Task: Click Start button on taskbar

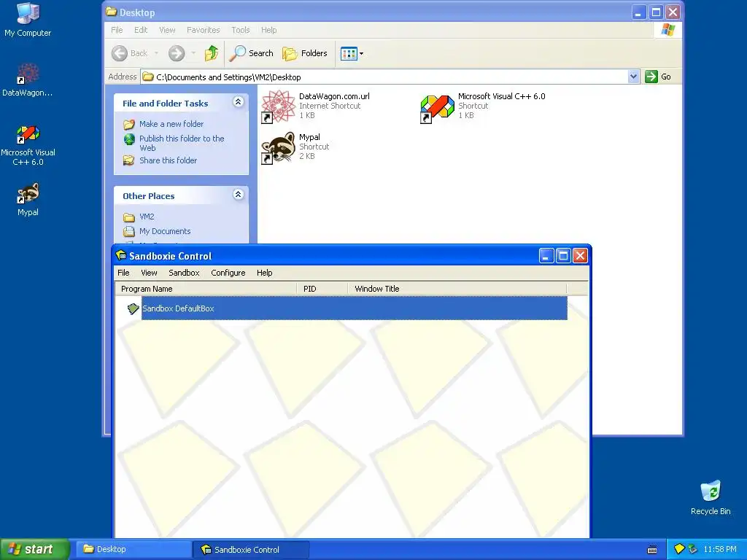Action: (35, 549)
